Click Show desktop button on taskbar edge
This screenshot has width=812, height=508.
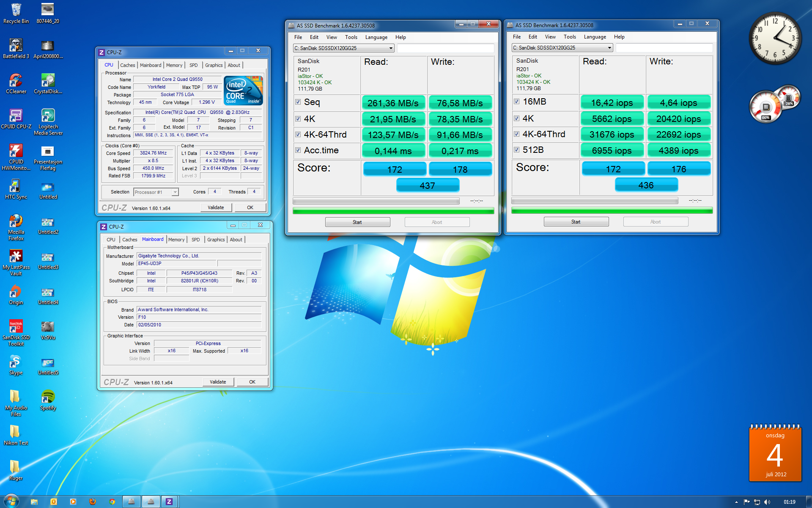(809, 502)
